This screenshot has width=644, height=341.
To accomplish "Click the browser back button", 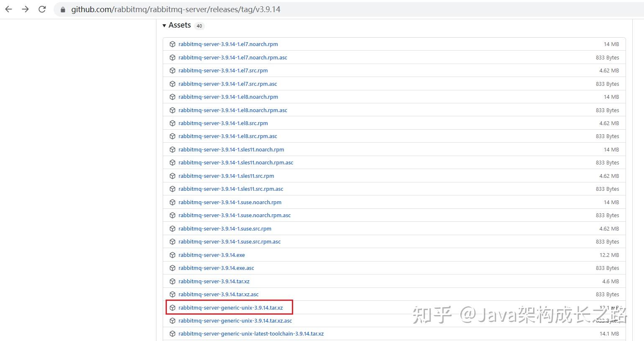I will 8,9.
